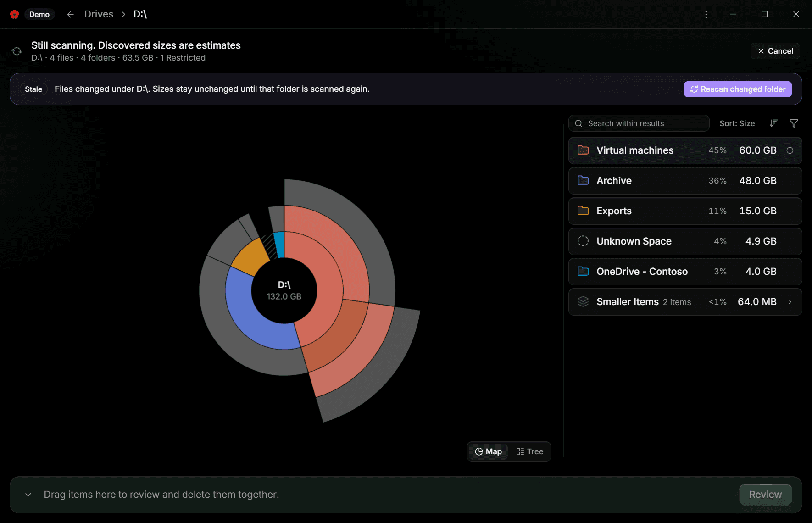Select the Archive 48.0 GB size
812x523 pixels.
pos(758,181)
